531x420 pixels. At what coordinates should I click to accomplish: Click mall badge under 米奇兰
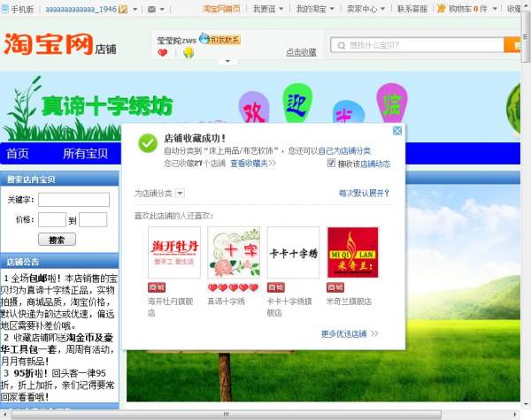point(335,287)
